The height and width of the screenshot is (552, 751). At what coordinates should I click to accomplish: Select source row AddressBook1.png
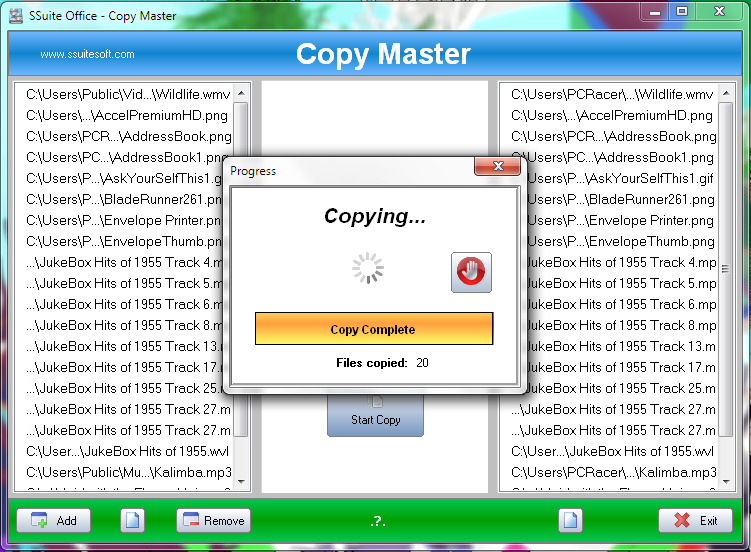pyautogui.click(x=125, y=158)
